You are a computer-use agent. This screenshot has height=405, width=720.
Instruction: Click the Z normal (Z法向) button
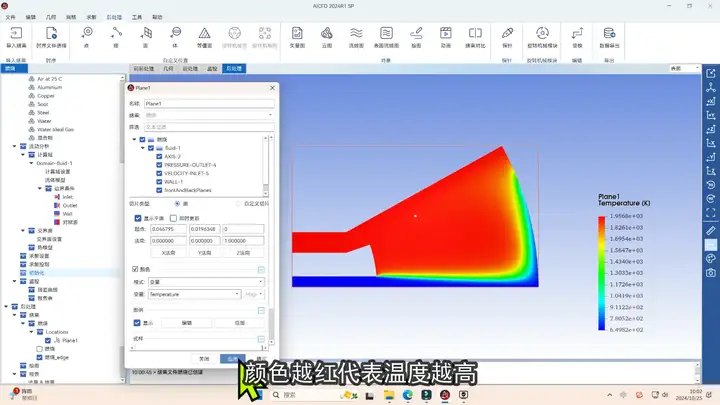(243, 253)
